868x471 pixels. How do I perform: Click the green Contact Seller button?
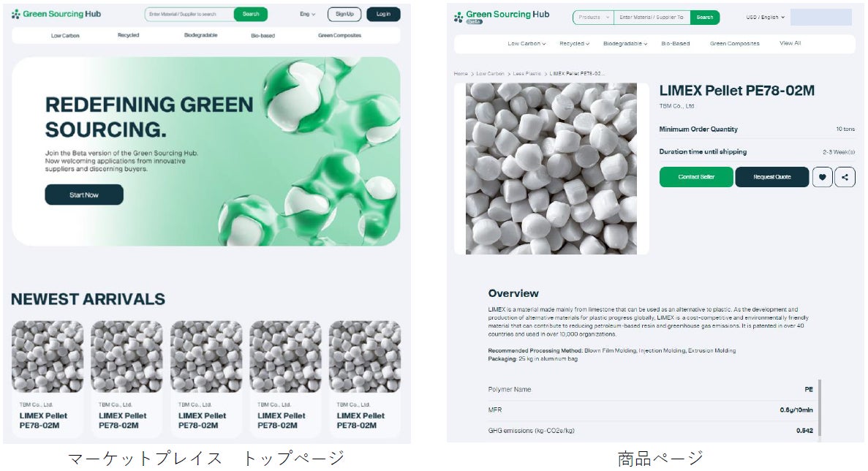696,177
